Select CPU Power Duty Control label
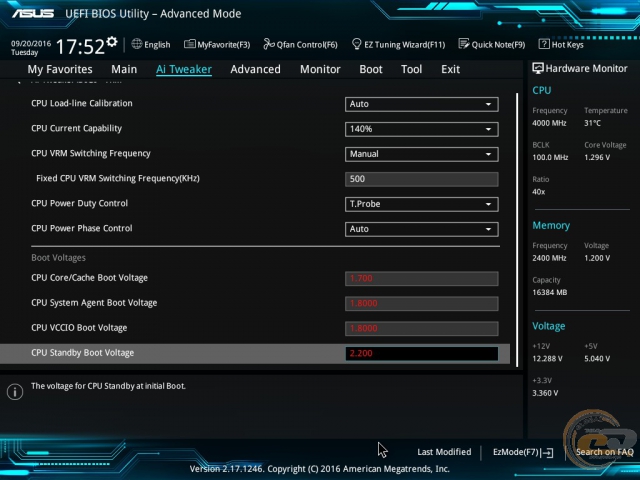640x480 pixels. pyautogui.click(x=79, y=203)
